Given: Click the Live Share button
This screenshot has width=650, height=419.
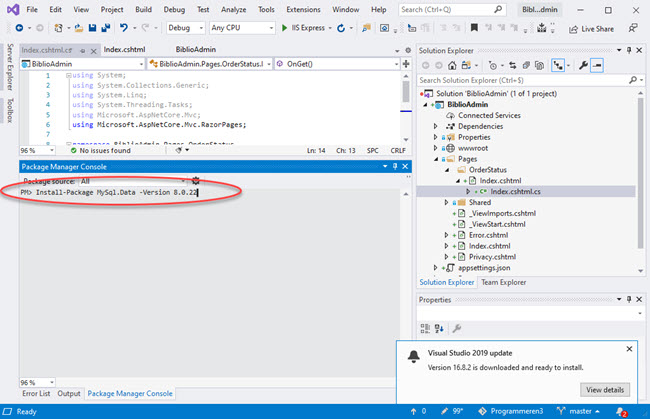Looking at the screenshot, I should point(592,29).
